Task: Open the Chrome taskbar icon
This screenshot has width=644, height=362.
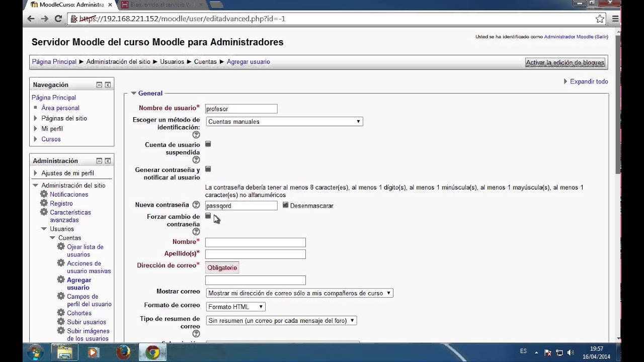Action: (x=153, y=352)
